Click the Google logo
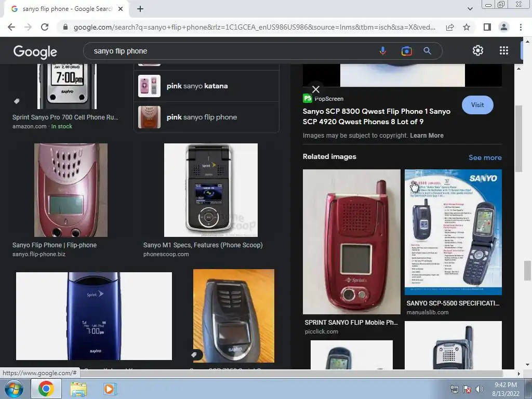The image size is (532, 399). click(x=35, y=51)
